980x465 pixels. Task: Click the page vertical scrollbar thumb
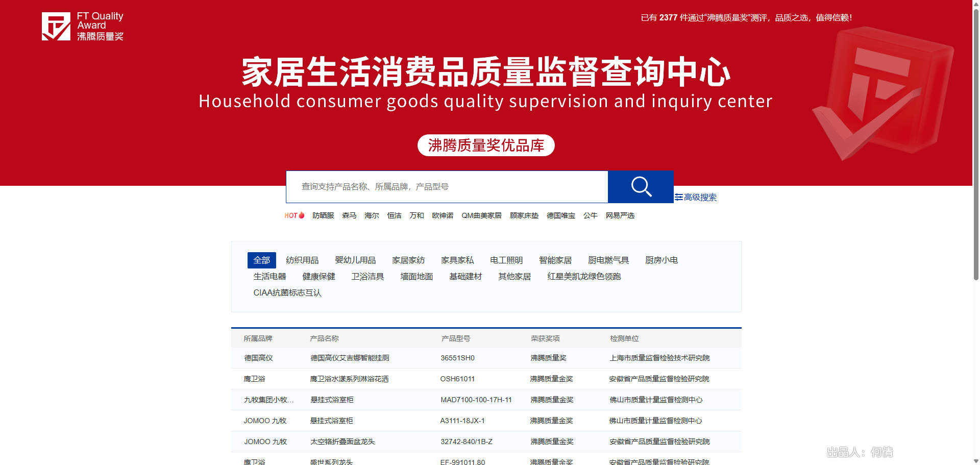click(x=976, y=144)
